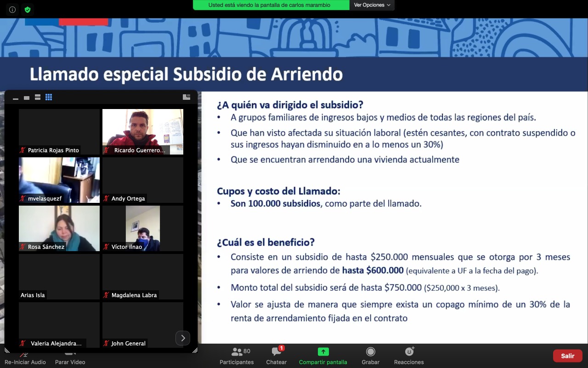Click muted mic icon beside Valeria Alejandra
The width and height of the screenshot is (588, 368).
point(23,344)
